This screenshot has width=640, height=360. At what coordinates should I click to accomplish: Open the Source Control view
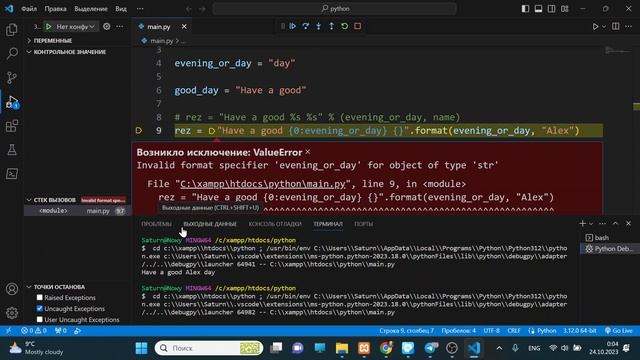(x=12, y=78)
